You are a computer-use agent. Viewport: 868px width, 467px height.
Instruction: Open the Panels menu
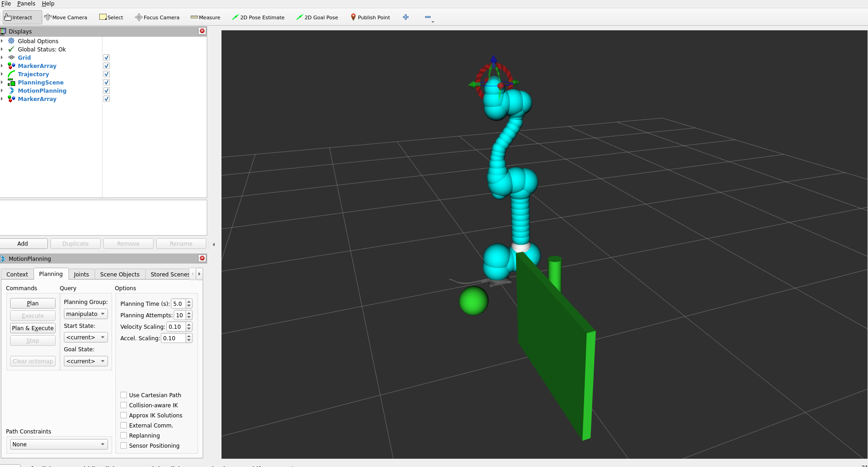26,4
